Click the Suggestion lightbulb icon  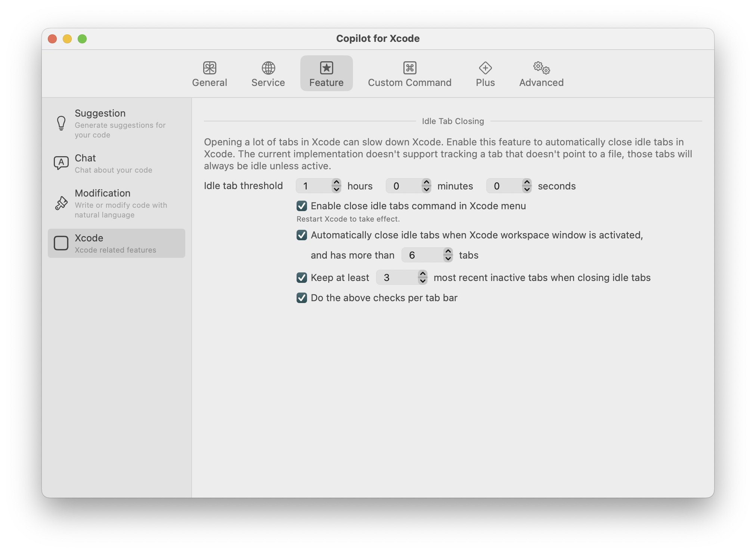click(x=61, y=123)
